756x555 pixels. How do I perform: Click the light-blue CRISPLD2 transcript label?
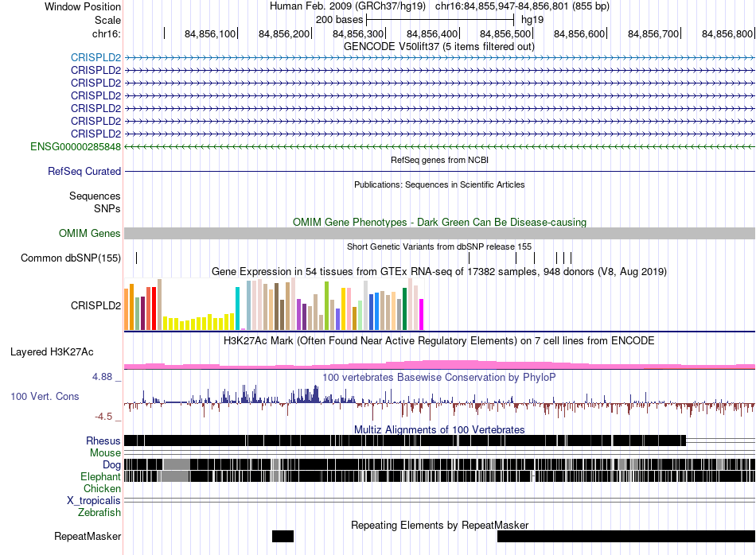point(95,57)
